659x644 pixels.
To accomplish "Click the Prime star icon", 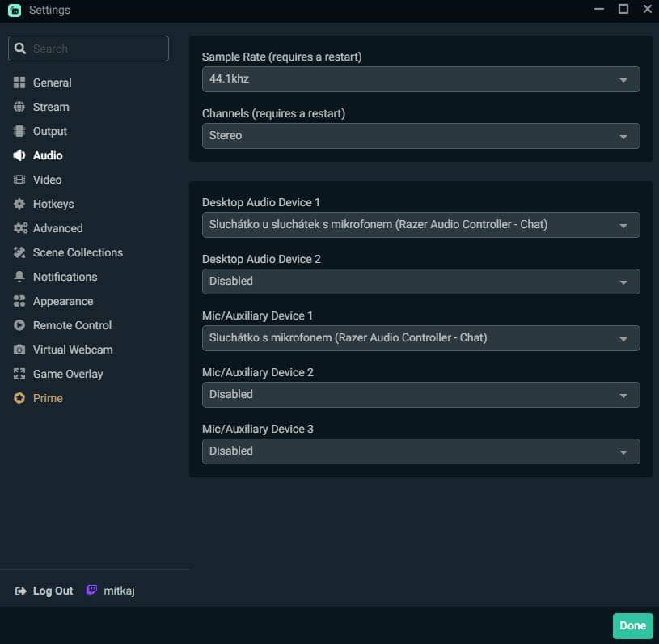I will 19,398.
